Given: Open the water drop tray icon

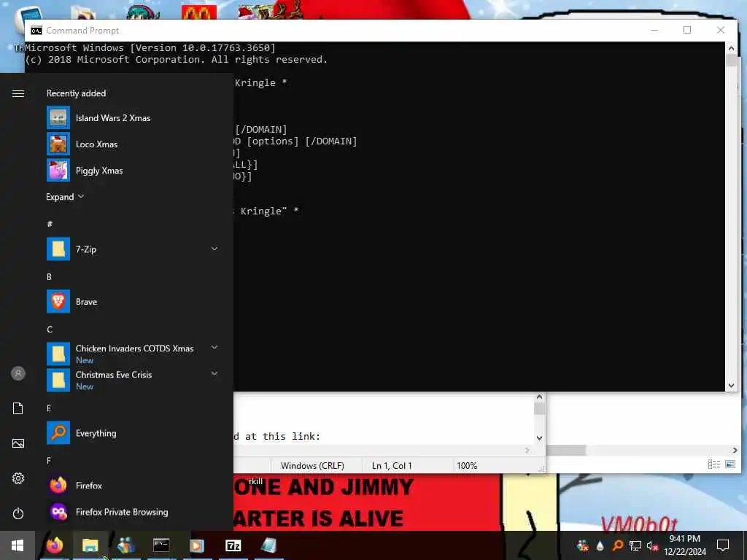Looking at the screenshot, I should pyautogui.click(x=600, y=545).
